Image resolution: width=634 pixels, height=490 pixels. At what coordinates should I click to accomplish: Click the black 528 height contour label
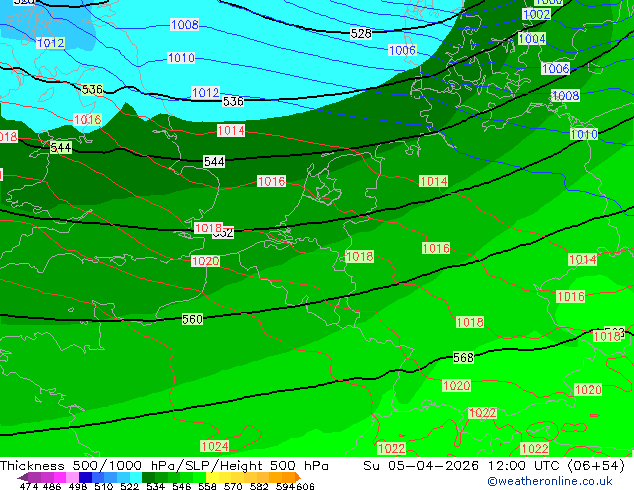361,34
